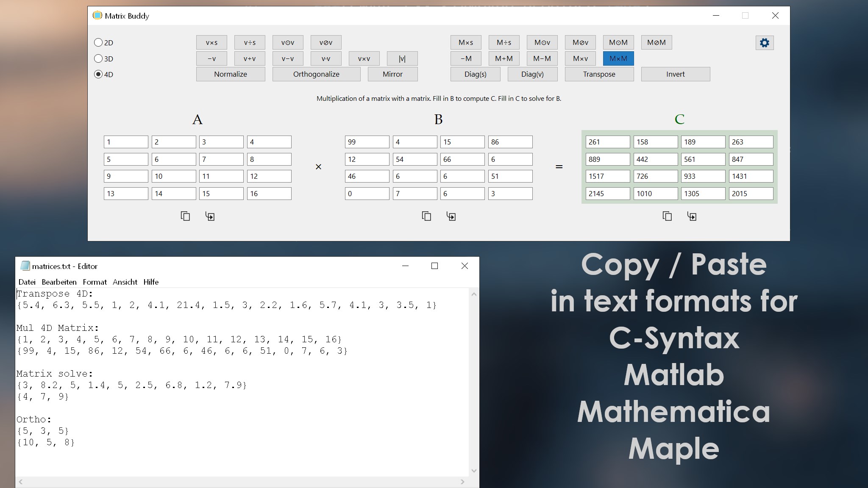The width and height of the screenshot is (868, 488).
Task: Open the Bearbeiten menu
Action: 59,282
